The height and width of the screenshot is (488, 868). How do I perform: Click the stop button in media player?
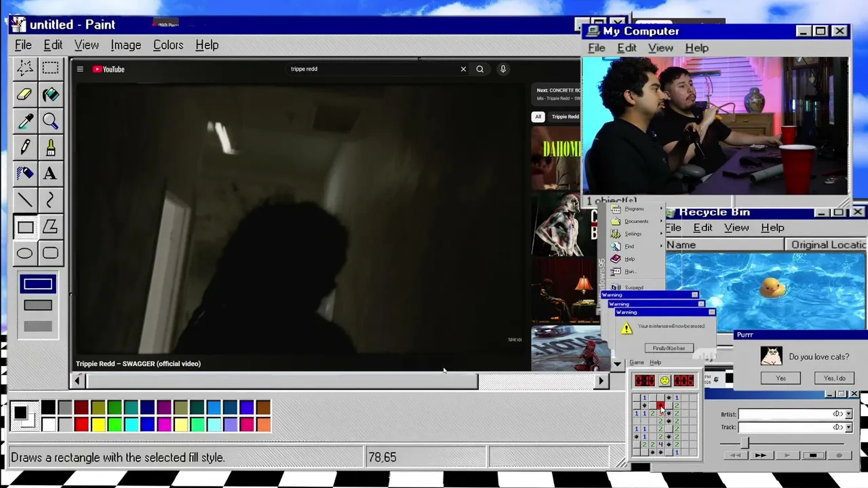click(x=813, y=455)
